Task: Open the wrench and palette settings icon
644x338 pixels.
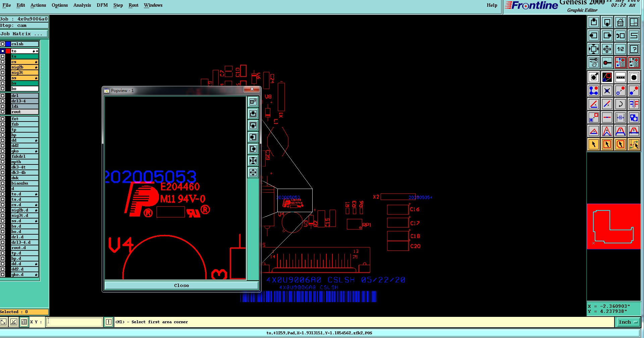Action: point(594,62)
